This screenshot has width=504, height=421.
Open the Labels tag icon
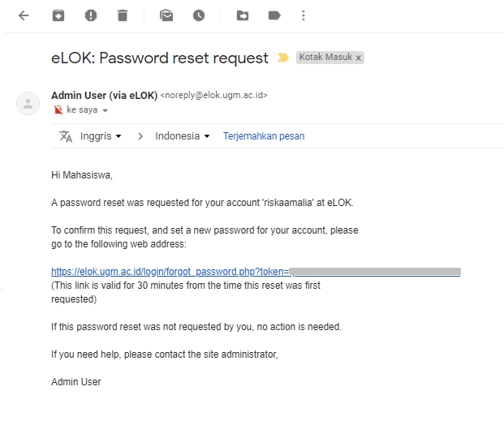coord(274,15)
